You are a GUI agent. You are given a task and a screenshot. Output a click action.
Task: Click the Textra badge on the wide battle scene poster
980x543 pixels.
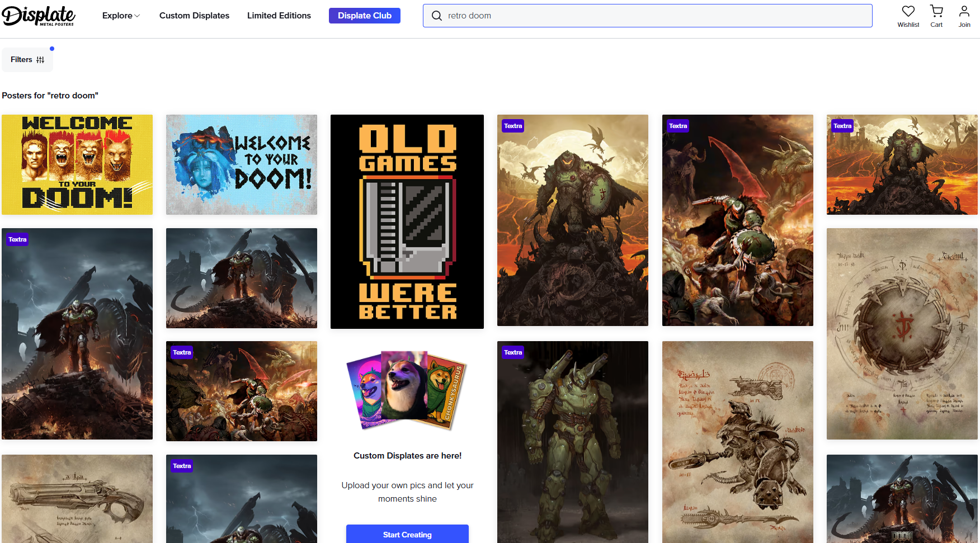tap(182, 352)
